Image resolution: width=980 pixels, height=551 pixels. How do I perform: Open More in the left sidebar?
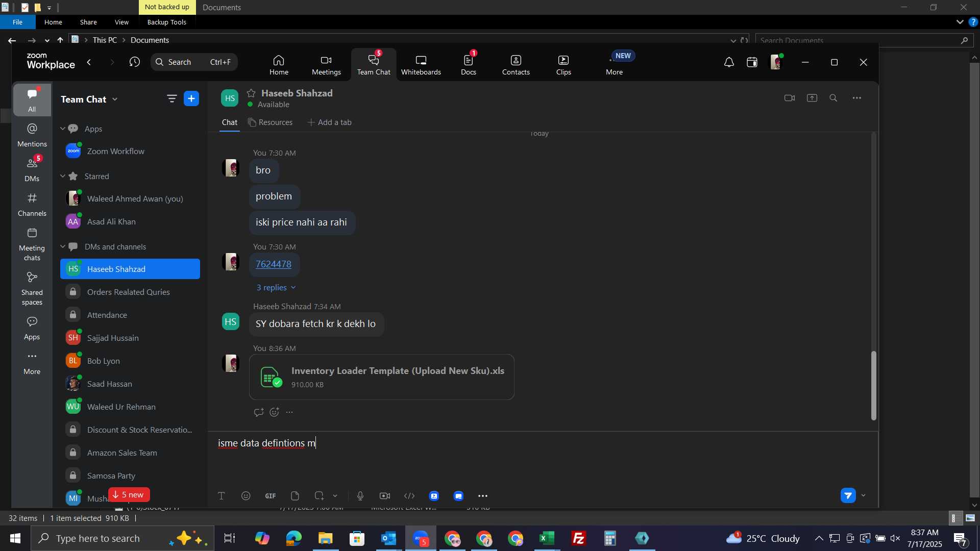click(32, 363)
